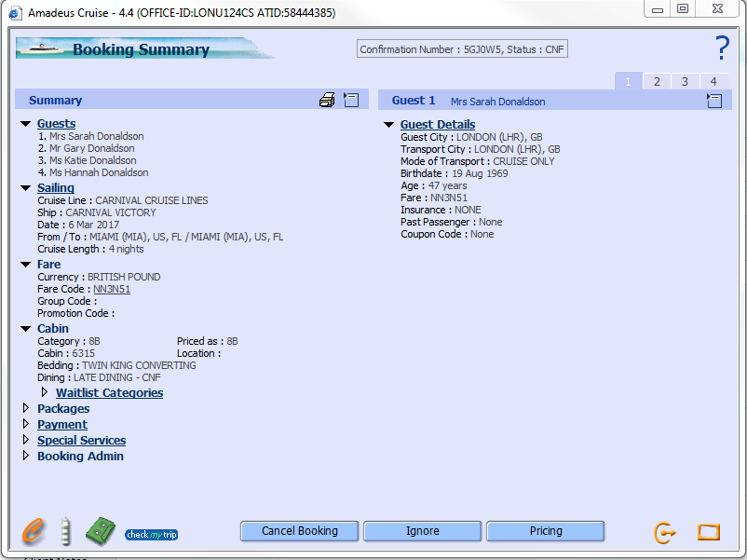Click the Guest 1 panel notes icon

click(x=714, y=100)
